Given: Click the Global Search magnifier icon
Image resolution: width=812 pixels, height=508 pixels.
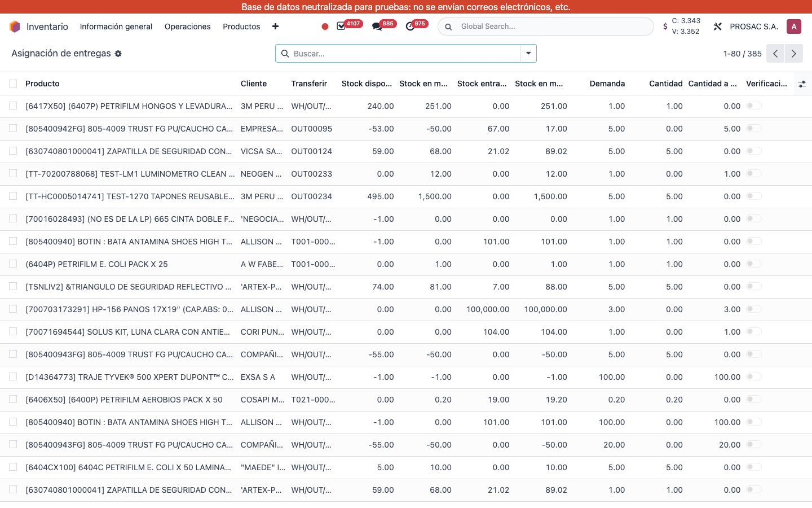Looking at the screenshot, I should (448, 27).
